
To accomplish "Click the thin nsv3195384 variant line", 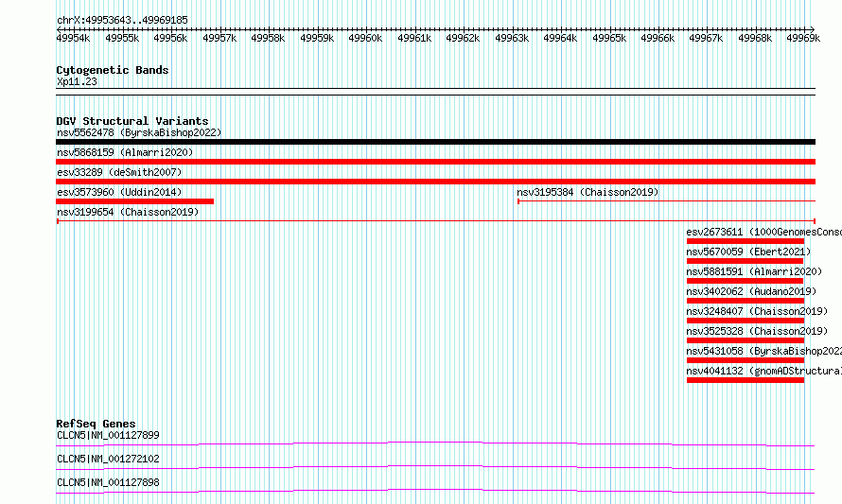I will [x=666, y=201].
